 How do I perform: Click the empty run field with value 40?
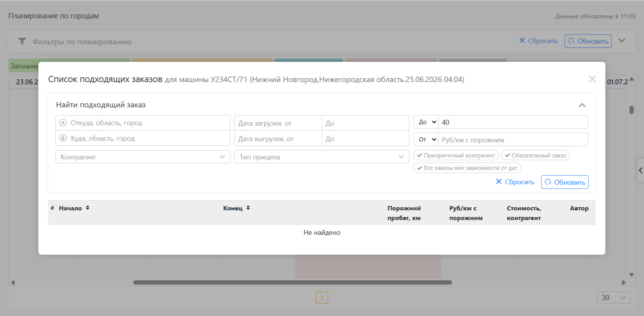513,122
